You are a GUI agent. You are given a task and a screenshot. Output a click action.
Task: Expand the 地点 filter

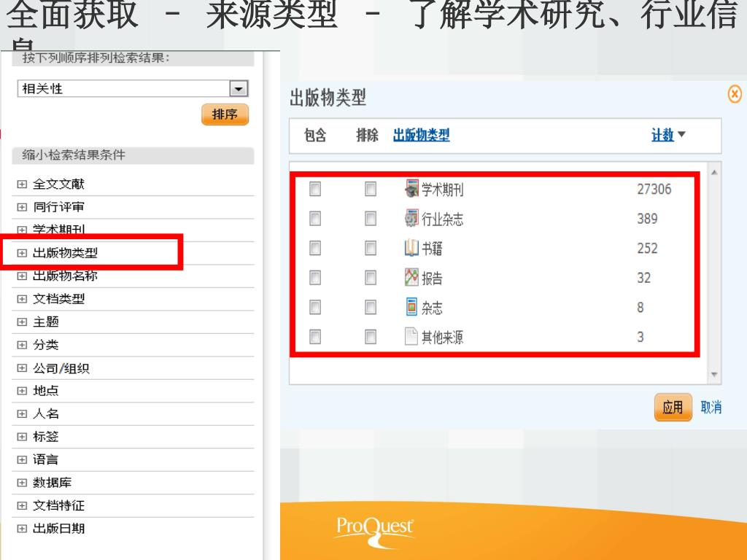coord(22,391)
